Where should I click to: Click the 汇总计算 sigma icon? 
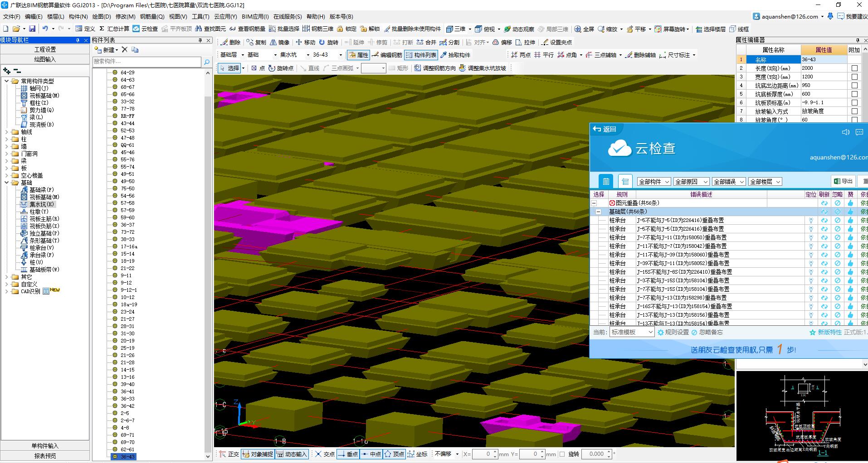pyautogui.click(x=102, y=29)
